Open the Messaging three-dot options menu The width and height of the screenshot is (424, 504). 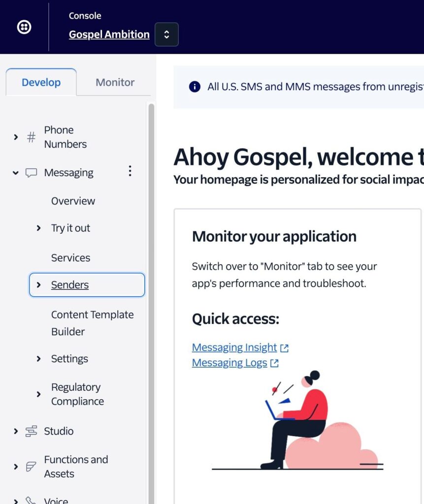130,171
